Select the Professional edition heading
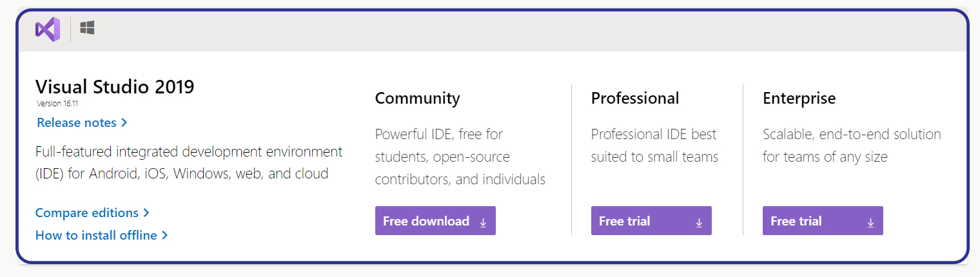The width and height of the screenshot is (980, 277). coord(635,99)
